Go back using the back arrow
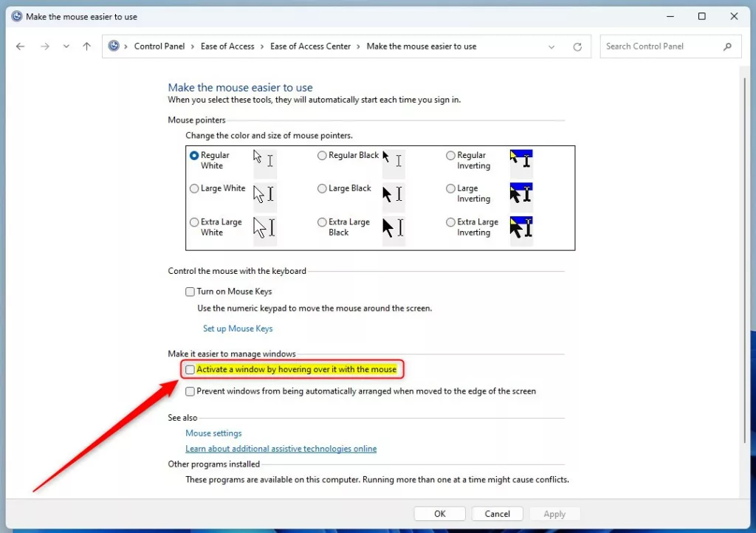Screen dimensions: 756x533 [20, 47]
